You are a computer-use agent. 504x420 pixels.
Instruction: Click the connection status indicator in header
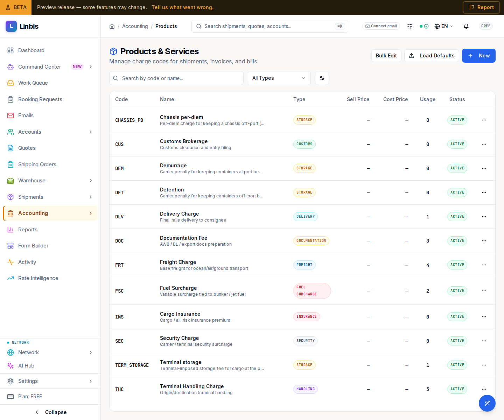[424, 26]
